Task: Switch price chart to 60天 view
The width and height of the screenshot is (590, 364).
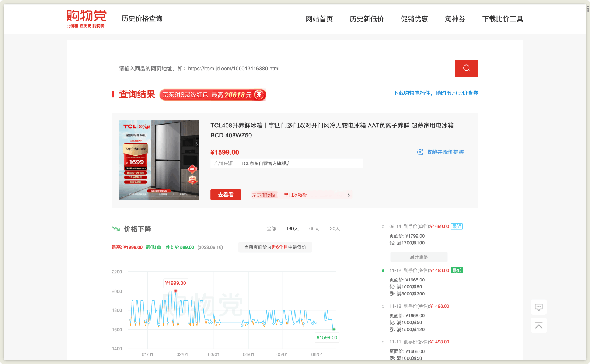Action: click(314, 228)
